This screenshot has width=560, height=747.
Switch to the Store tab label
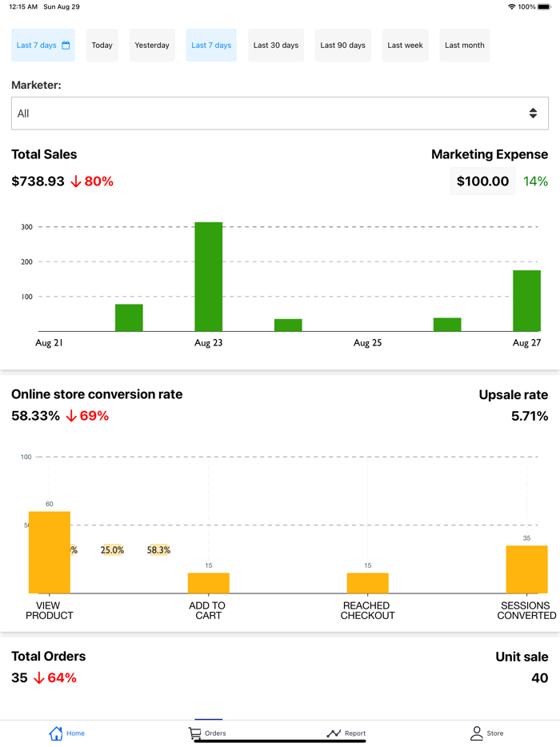tap(494, 733)
